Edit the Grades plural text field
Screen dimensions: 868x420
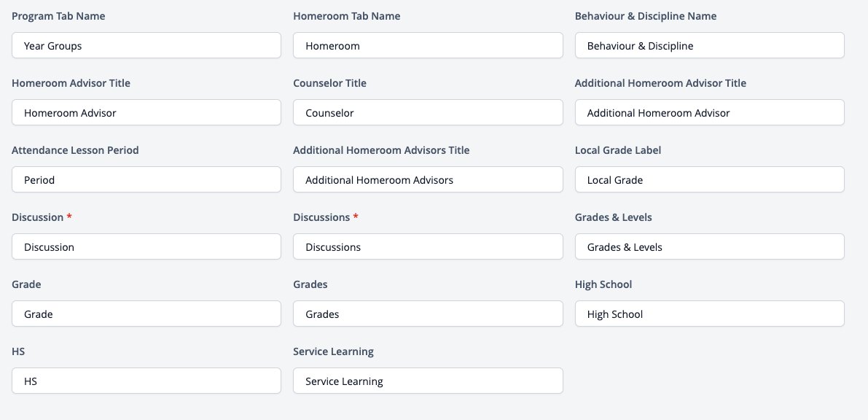(428, 314)
